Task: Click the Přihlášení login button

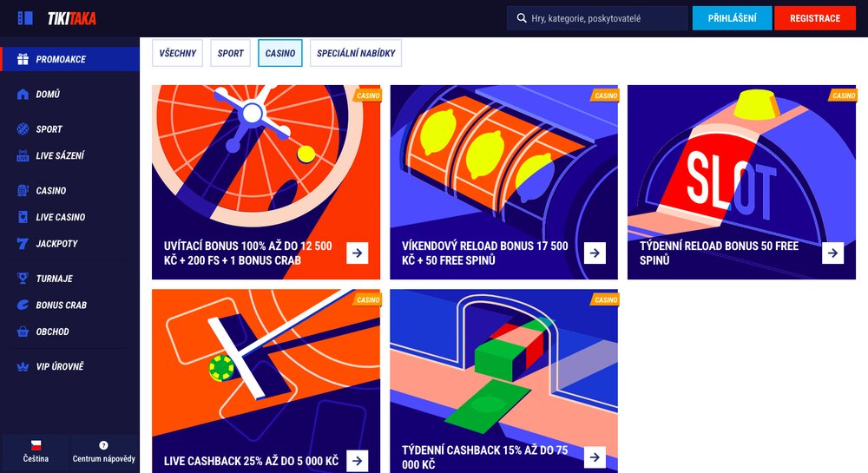Action: (732, 18)
